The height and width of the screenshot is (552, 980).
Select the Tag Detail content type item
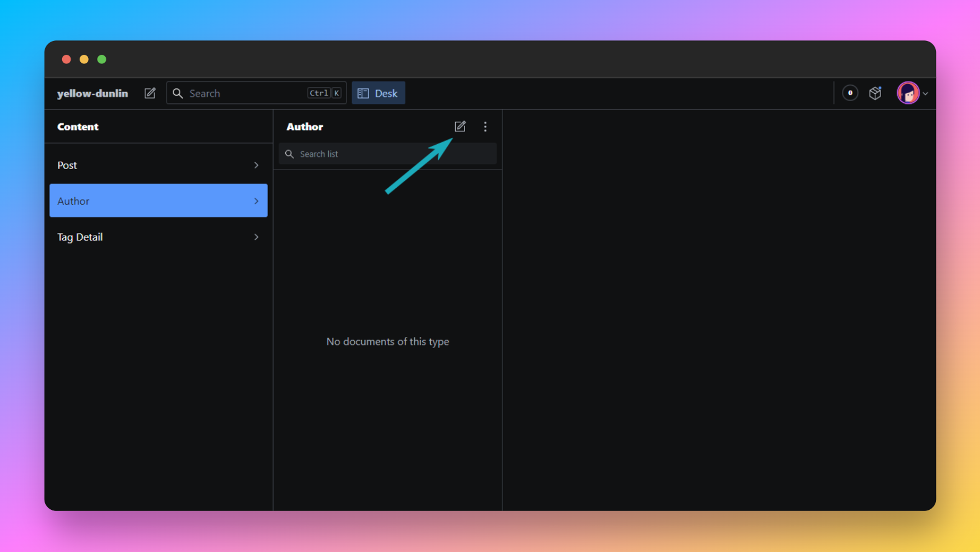(x=158, y=237)
